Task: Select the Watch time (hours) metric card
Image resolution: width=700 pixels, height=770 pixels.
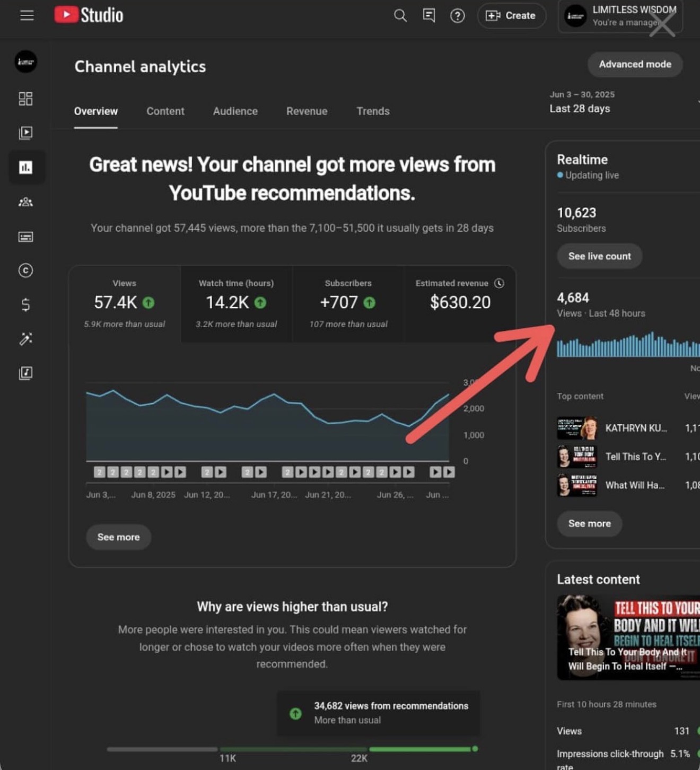Action: (237, 304)
